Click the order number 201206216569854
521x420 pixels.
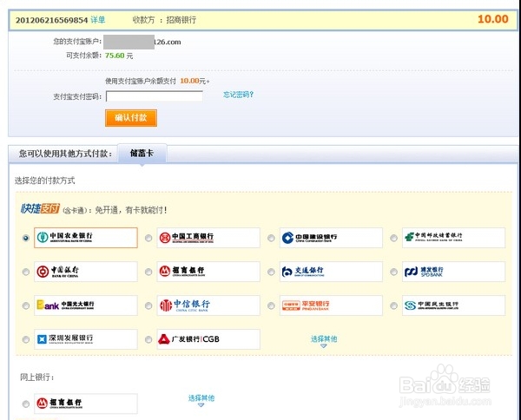point(51,20)
